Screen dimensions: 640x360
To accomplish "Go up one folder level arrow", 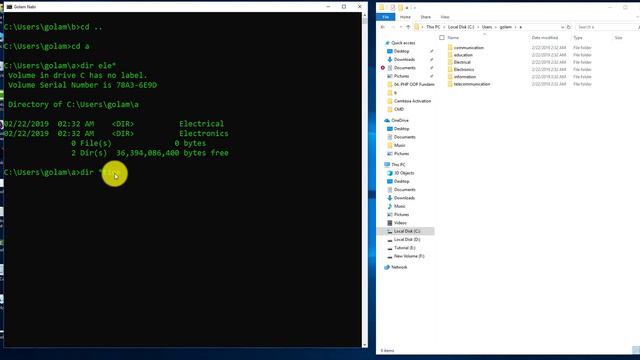I will coord(408,27).
